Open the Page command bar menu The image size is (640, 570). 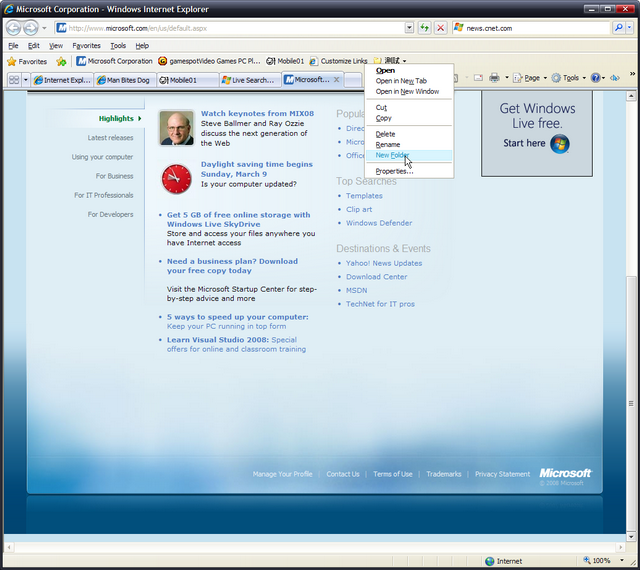pyautogui.click(x=530, y=78)
